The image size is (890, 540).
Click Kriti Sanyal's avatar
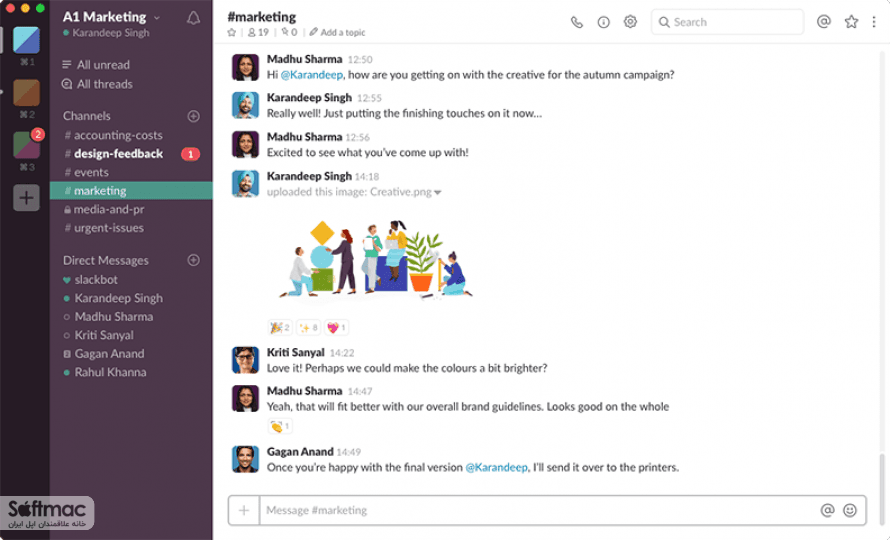coord(245,360)
